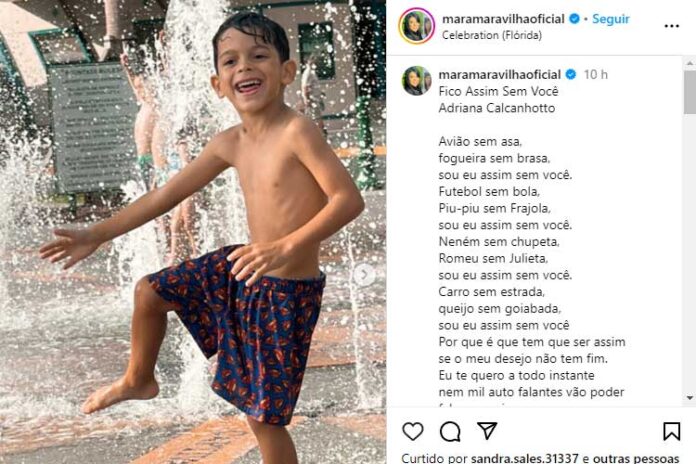Click the 10 h post timestamp
The image size is (696, 464).
click(596, 74)
